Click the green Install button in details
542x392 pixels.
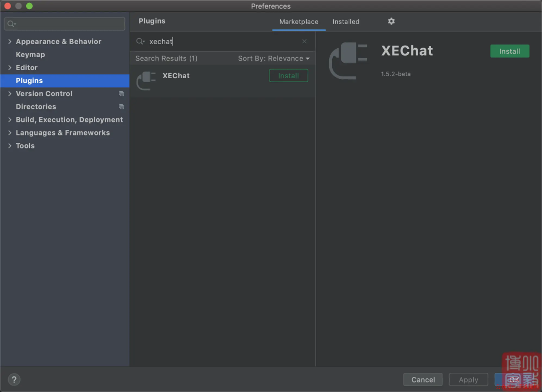coord(509,51)
